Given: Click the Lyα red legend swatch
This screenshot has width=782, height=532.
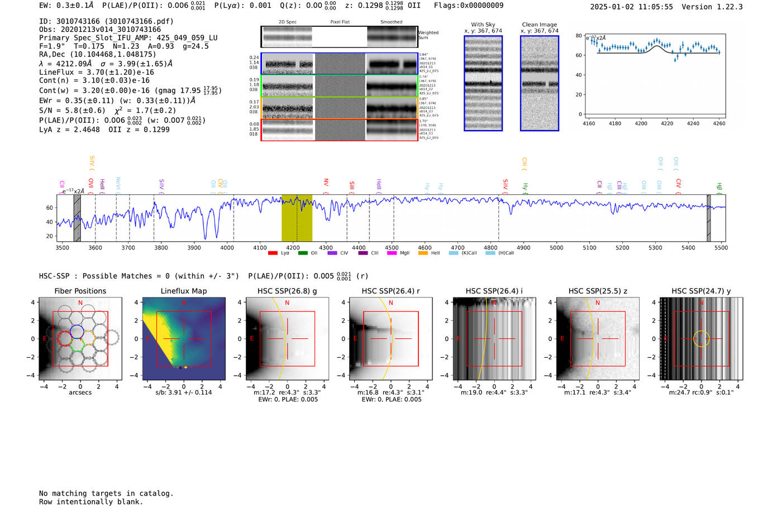Looking at the screenshot, I should [273, 253].
